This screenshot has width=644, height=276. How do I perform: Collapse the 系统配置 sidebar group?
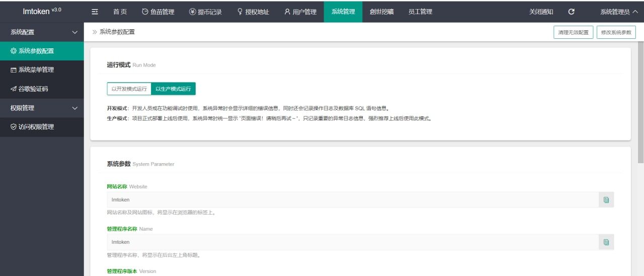[42, 32]
